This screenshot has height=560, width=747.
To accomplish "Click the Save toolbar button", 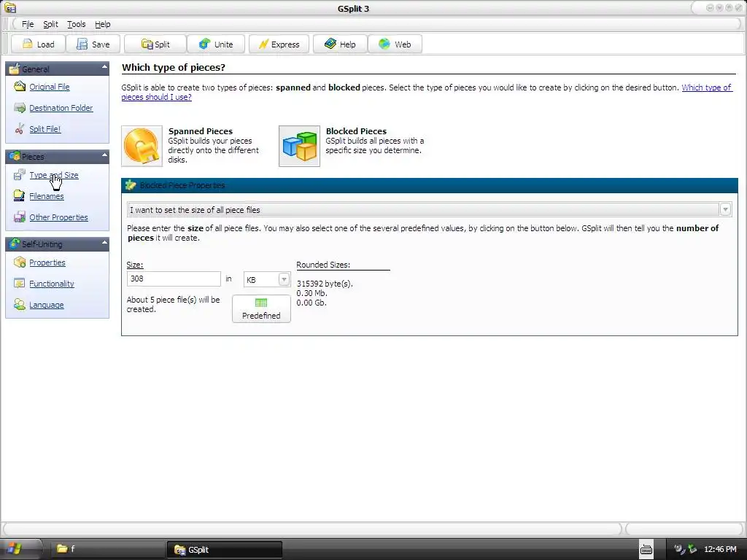I will 93,44.
